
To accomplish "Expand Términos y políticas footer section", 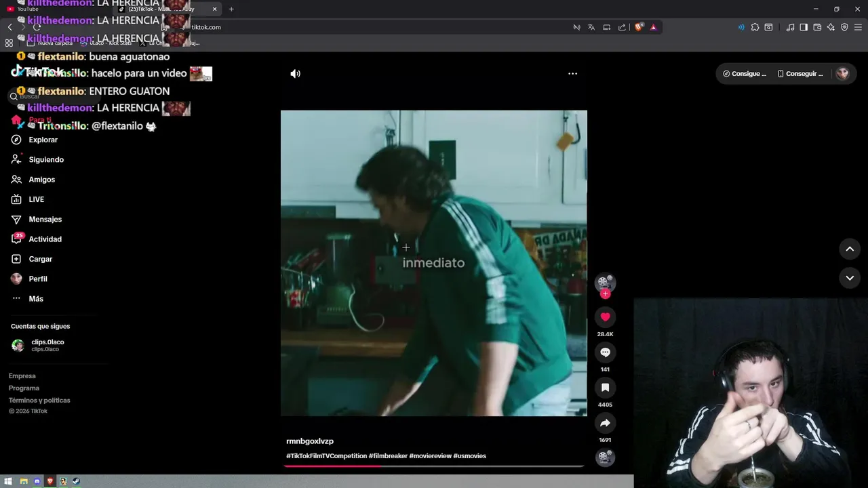I will [x=39, y=401].
